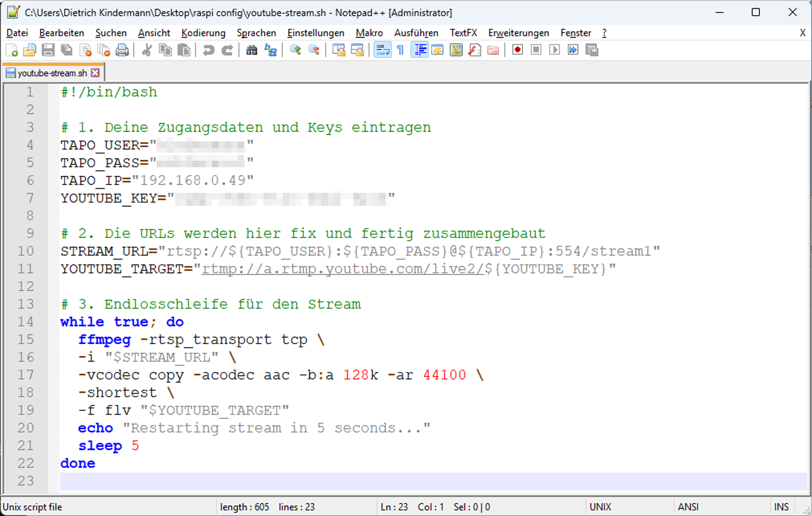Image resolution: width=812 pixels, height=516 pixels.
Task: Play back the recorded macro
Action: coord(554,50)
